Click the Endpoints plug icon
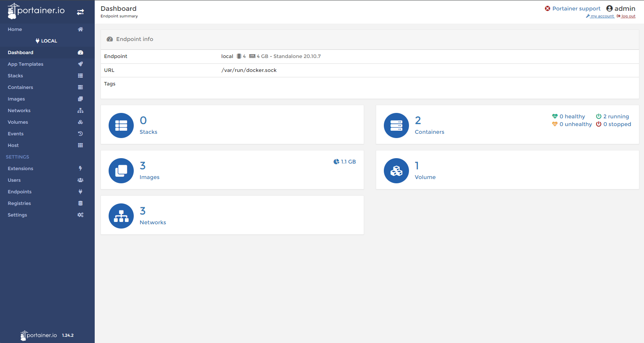The image size is (644, 343). click(x=80, y=192)
